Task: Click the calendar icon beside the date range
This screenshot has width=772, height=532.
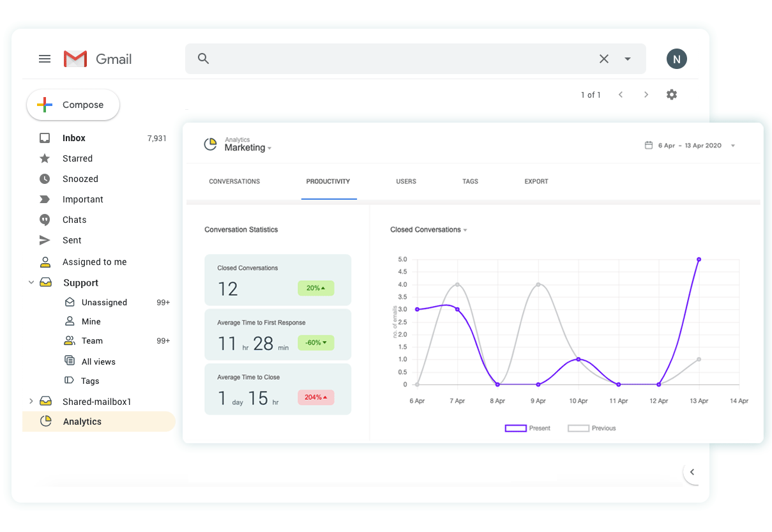Action: [x=648, y=146]
